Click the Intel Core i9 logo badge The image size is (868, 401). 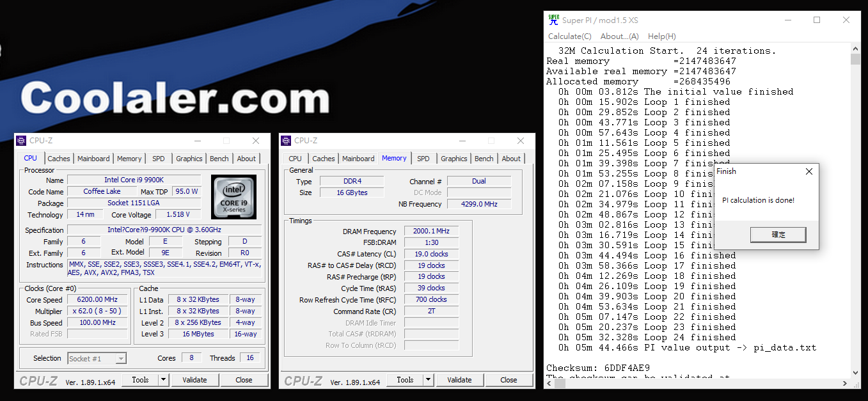(x=233, y=197)
